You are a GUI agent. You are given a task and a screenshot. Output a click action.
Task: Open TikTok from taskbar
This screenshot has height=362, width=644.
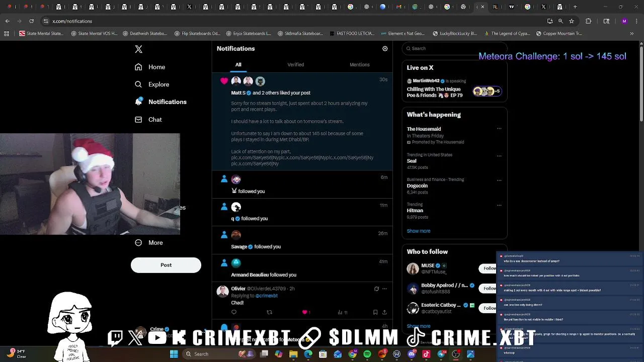click(x=426, y=354)
